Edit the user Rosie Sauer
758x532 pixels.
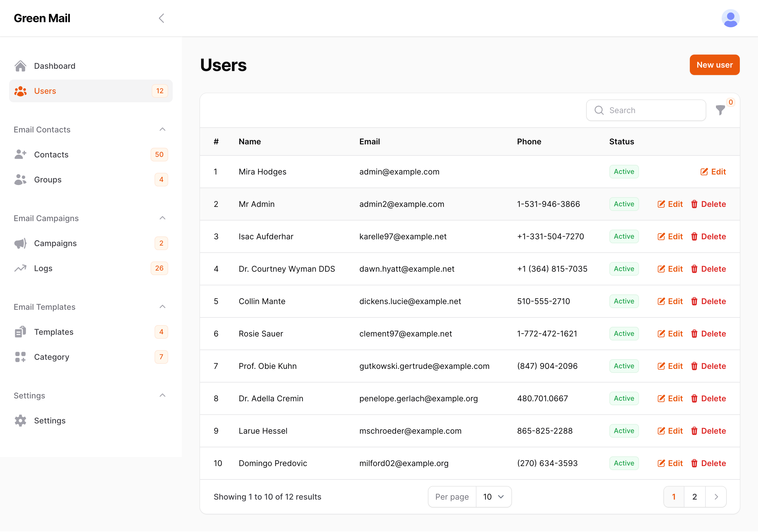[x=670, y=334]
